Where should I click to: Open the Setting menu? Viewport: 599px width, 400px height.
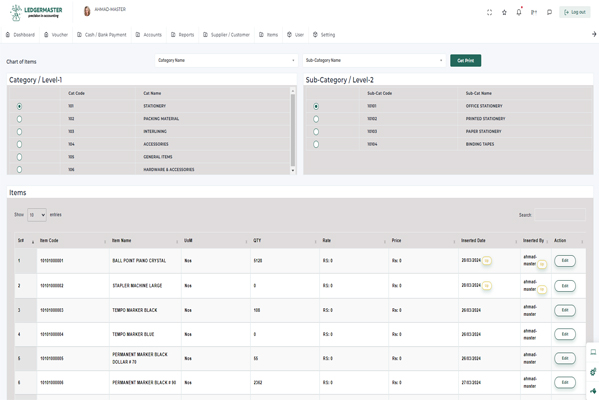click(x=324, y=35)
